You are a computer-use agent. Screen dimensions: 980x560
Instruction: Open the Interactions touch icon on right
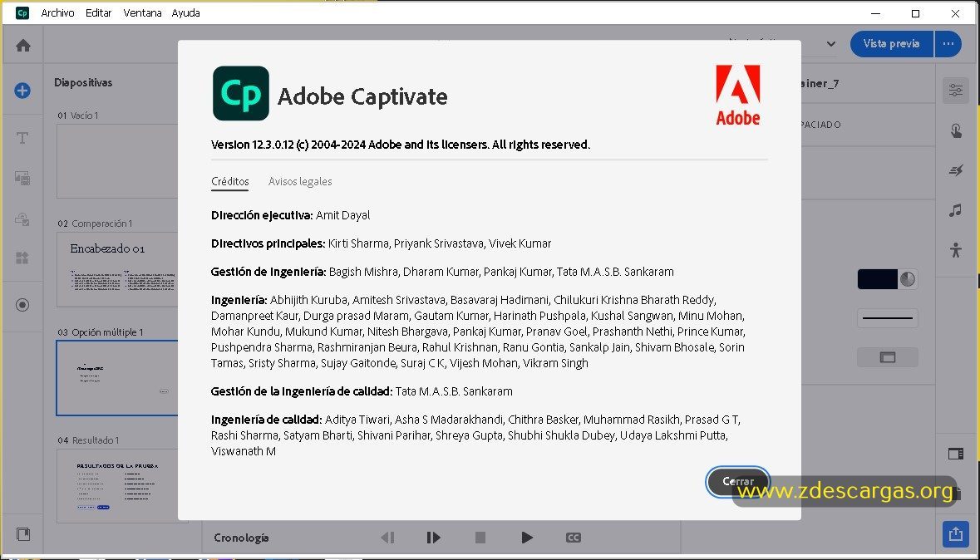(x=956, y=130)
